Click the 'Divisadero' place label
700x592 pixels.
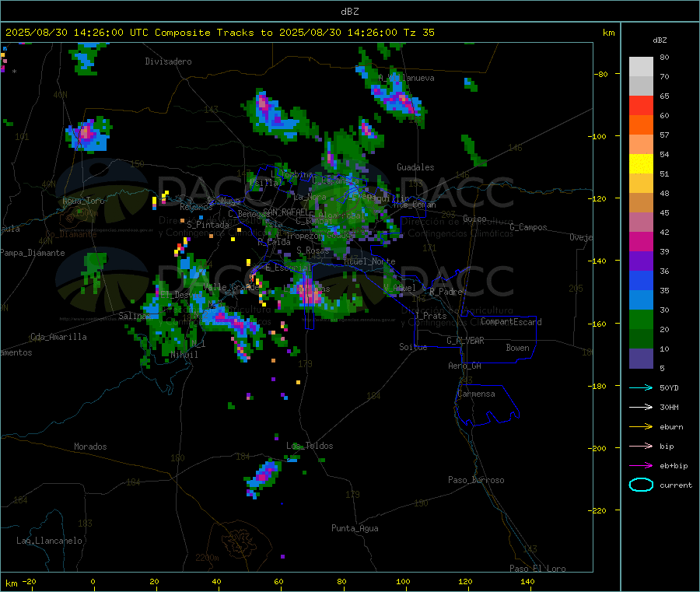click(x=168, y=61)
